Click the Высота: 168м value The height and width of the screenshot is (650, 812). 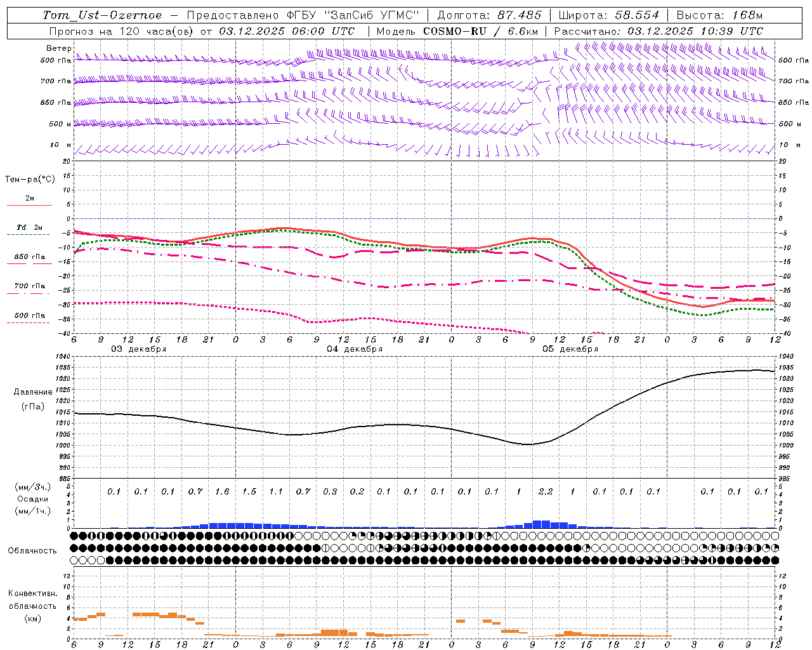(x=719, y=15)
